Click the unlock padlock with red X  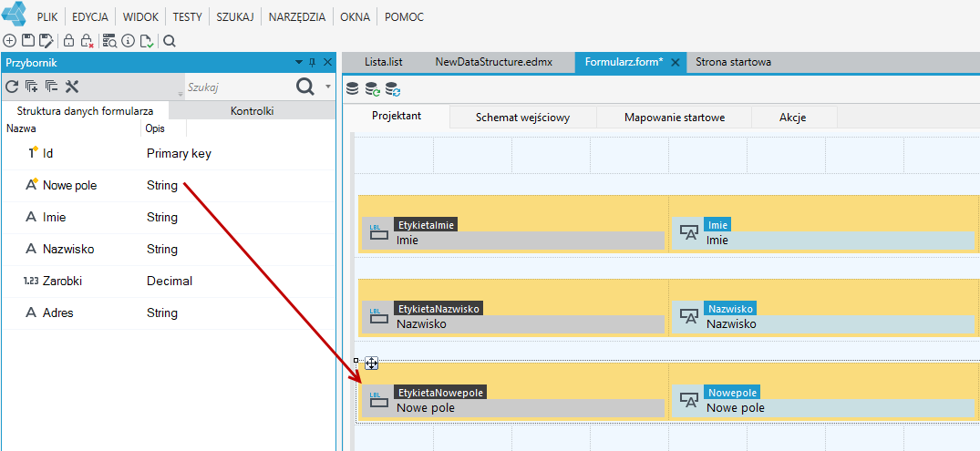coord(88,41)
